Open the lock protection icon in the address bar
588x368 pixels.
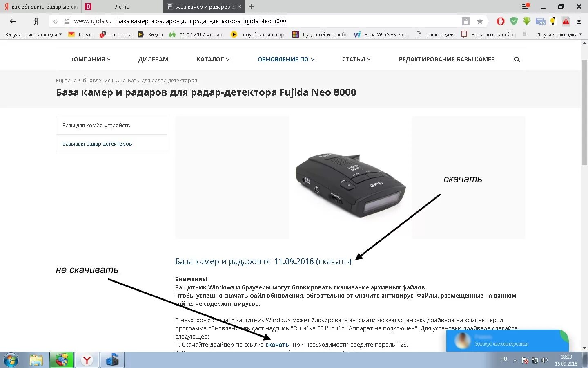point(465,21)
